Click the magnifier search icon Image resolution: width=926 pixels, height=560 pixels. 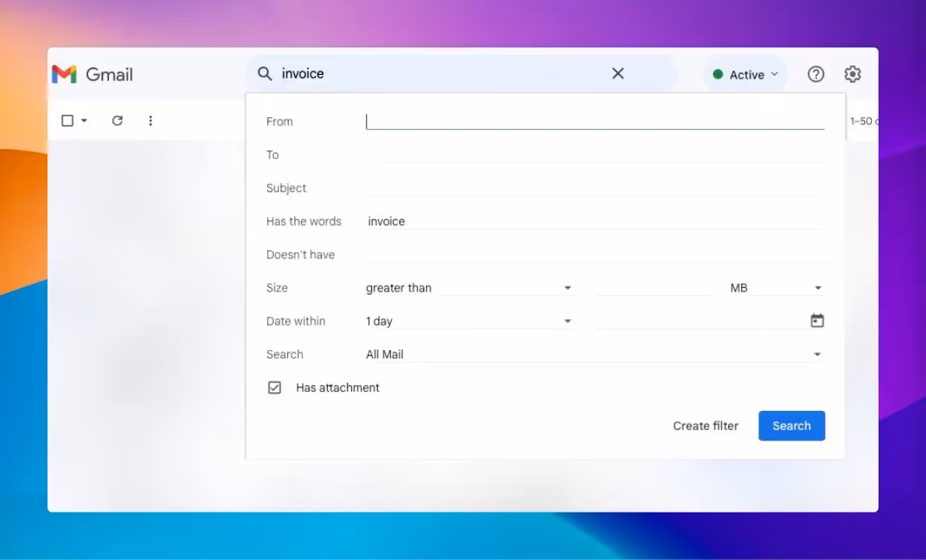click(x=265, y=73)
